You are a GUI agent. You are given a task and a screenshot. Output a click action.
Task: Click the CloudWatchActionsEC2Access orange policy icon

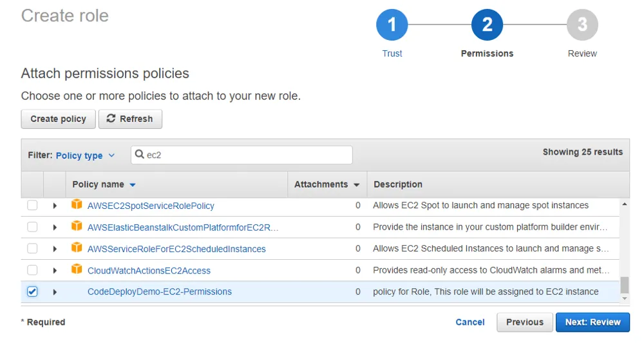point(77,269)
